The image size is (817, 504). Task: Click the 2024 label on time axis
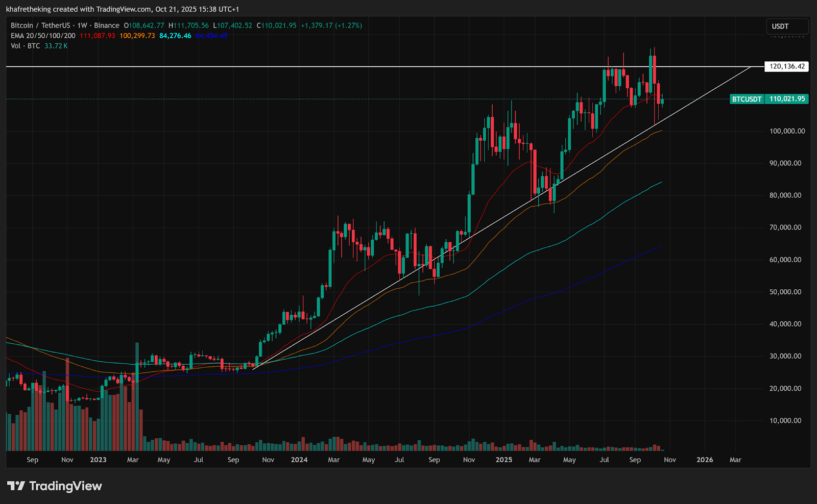point(299,460)
